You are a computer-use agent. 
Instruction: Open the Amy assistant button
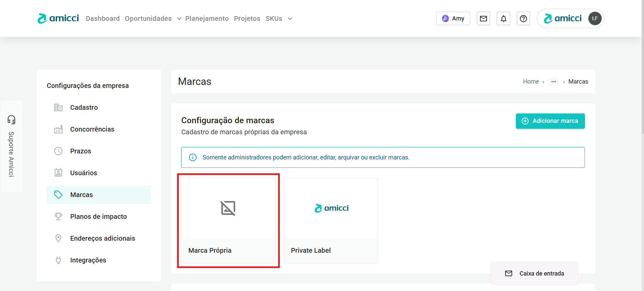coord(453,18)
